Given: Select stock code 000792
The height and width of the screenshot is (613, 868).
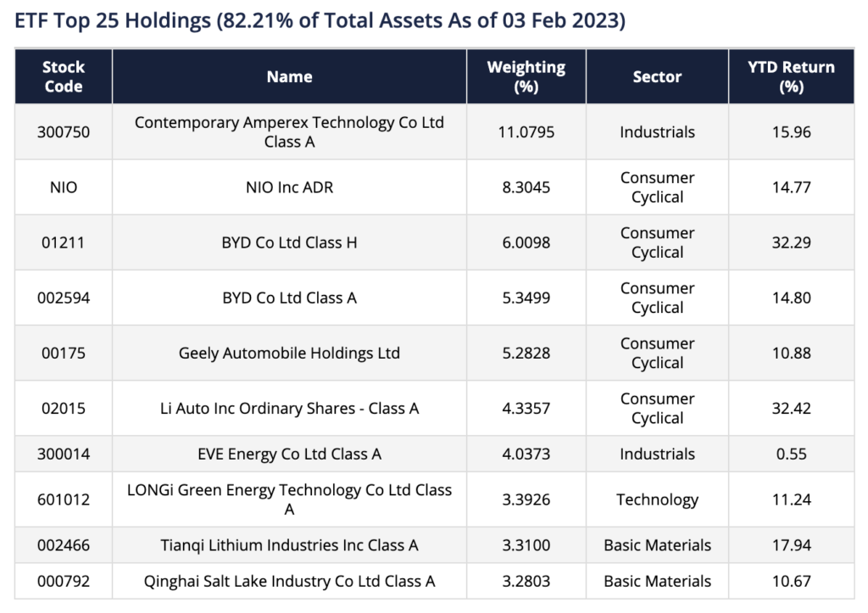Looking at the screenshot, I should pos(64,582).
